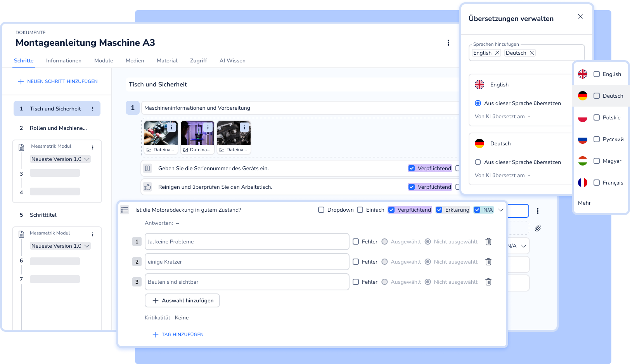630x364 pixels.
Task: Select 'Aus dieser Sprache übersetzen' for Deutsch
Action: (479, 162)
